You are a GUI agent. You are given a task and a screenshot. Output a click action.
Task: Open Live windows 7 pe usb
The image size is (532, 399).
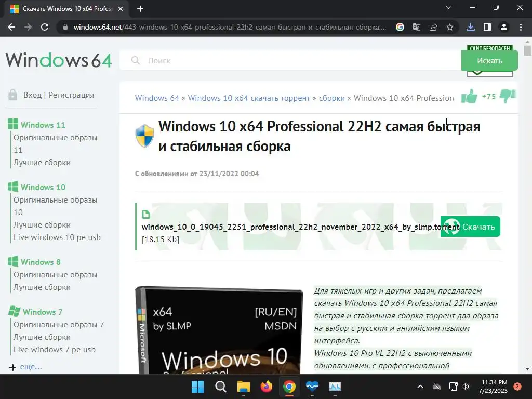point(55,350)
